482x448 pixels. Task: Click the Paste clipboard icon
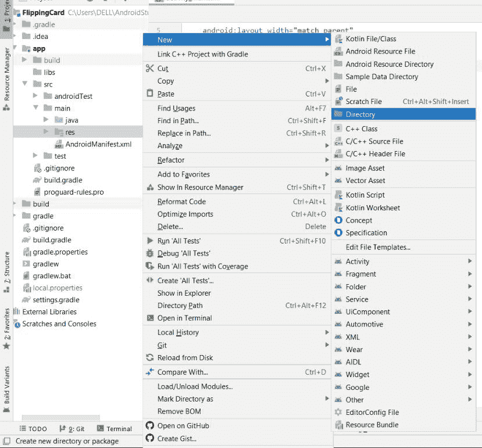150,94
